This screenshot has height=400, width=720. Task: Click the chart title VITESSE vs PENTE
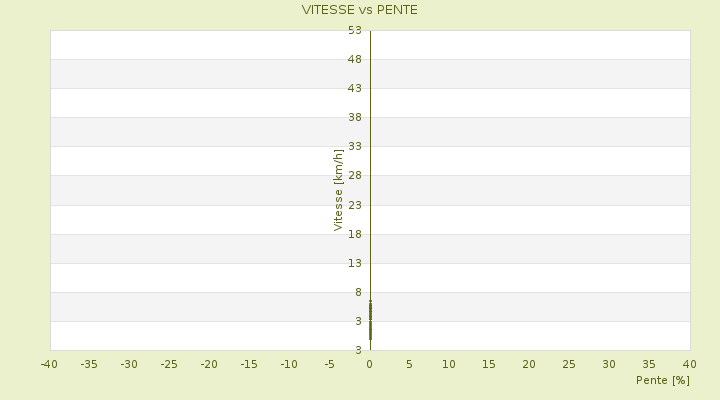point(360,10)
